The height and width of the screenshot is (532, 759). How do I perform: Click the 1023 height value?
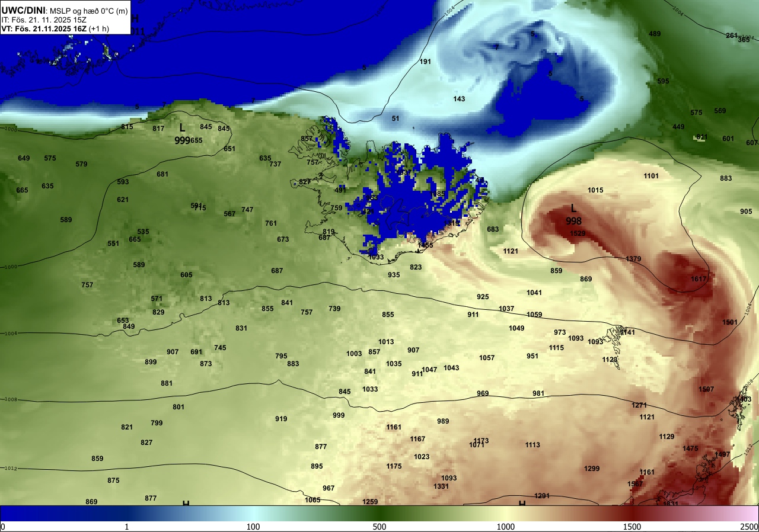[x=422, y=457]
